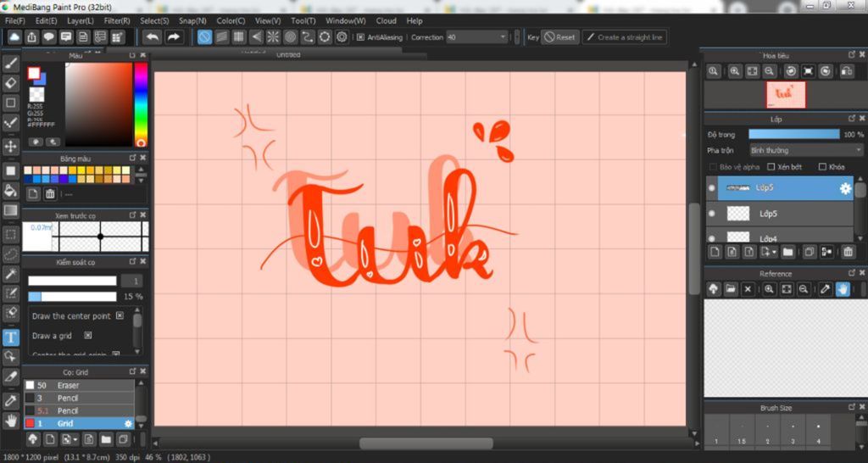Create new folder in Layers panel
868x463 pixels.
pos(787,252)
